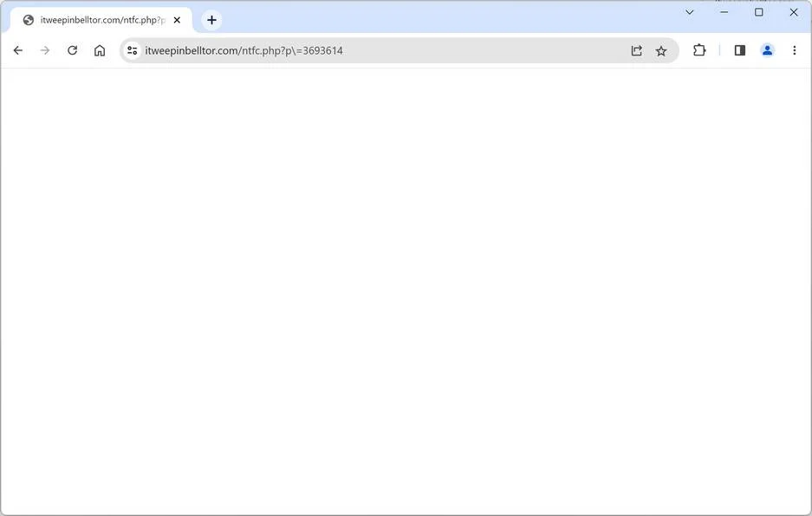Reload the current page
The image size is (812, 516).
pyautogui.click(x=73, y=50)
